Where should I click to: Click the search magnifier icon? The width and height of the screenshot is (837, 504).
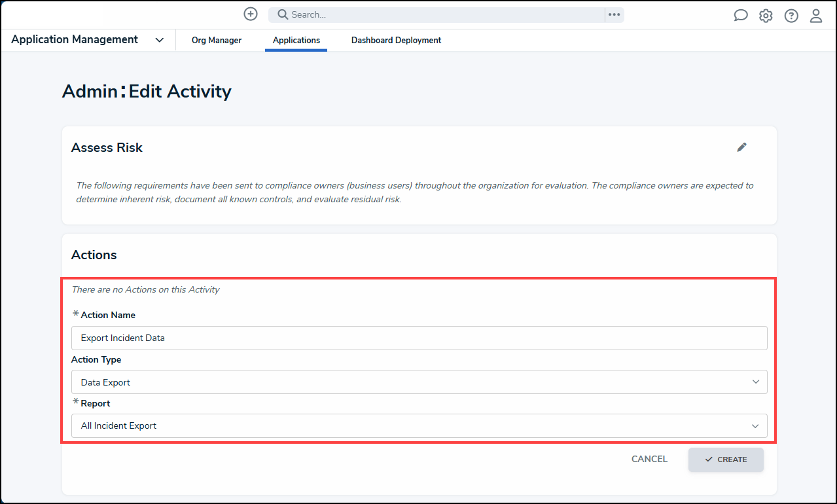(283, 14)
